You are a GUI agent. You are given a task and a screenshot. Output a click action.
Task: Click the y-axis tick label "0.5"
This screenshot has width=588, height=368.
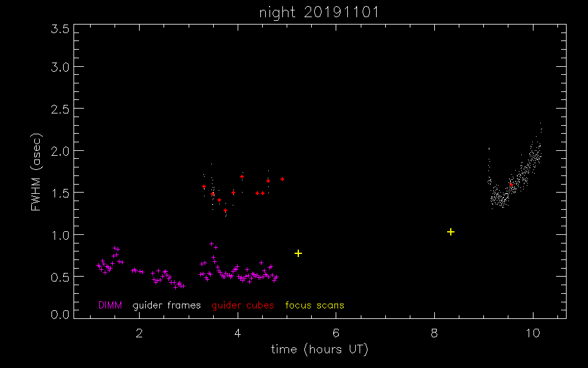[60, 277]
